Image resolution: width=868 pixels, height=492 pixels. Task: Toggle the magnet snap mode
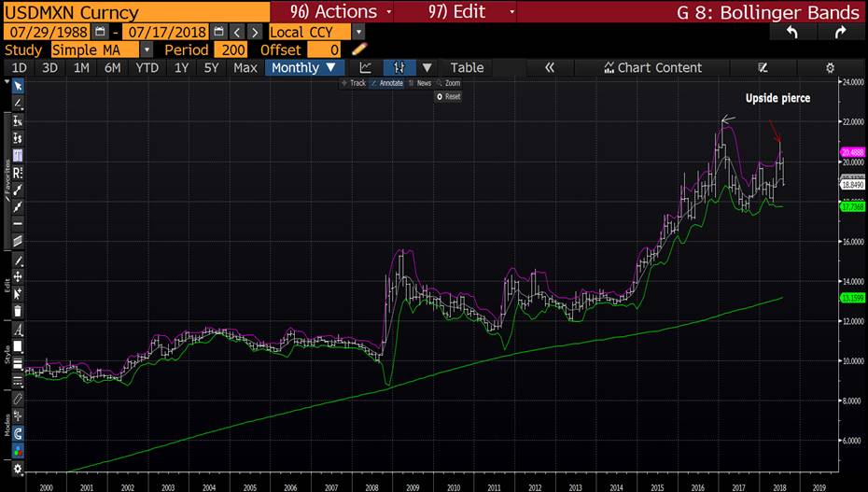[18, 433]
